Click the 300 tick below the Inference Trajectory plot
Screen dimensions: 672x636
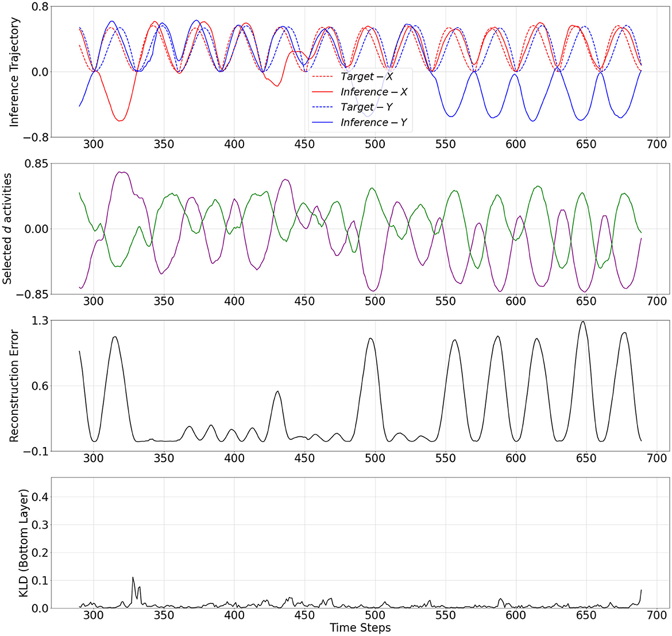94,144
